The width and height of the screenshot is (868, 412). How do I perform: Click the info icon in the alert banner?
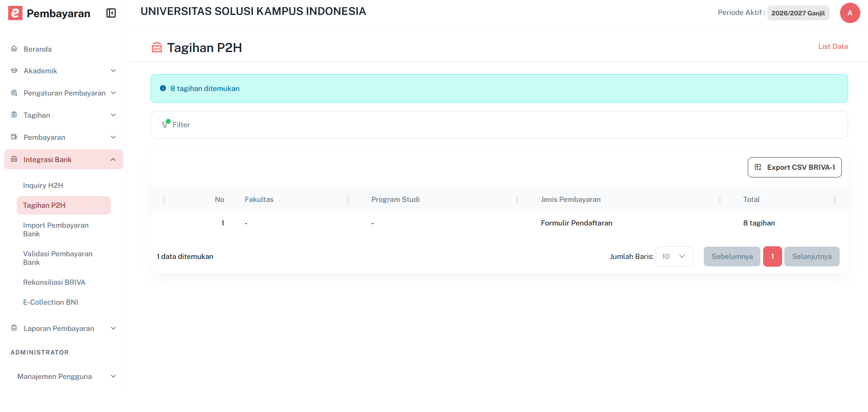click(x=163, y=88)
